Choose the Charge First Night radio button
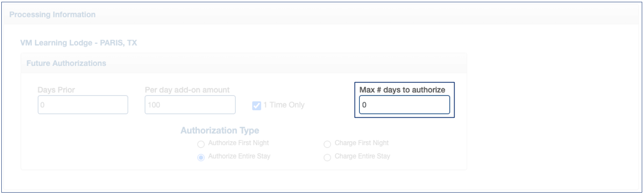 tap(327, 144)
